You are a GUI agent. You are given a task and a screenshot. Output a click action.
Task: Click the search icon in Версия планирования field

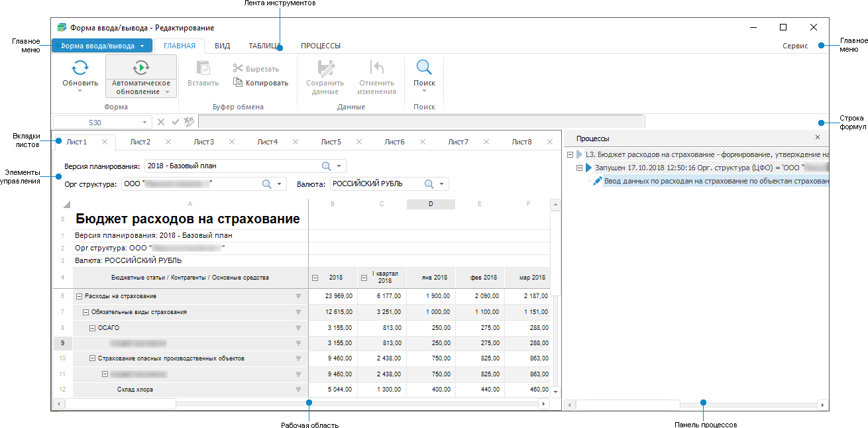tap(326, 166)
